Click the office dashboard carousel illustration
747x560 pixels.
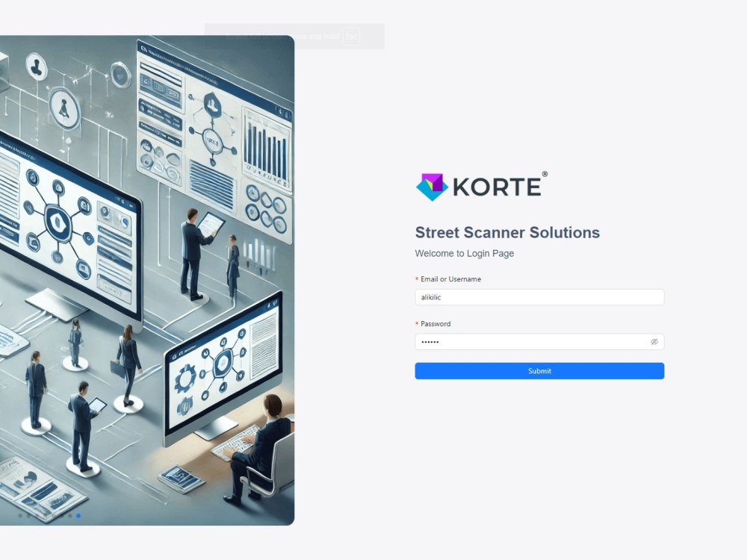147,281
